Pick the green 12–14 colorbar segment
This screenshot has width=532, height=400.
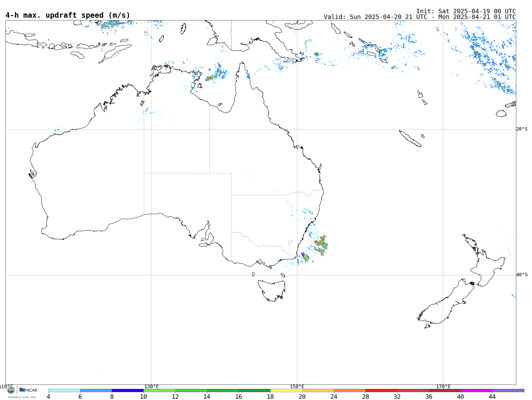click(191, 391)
